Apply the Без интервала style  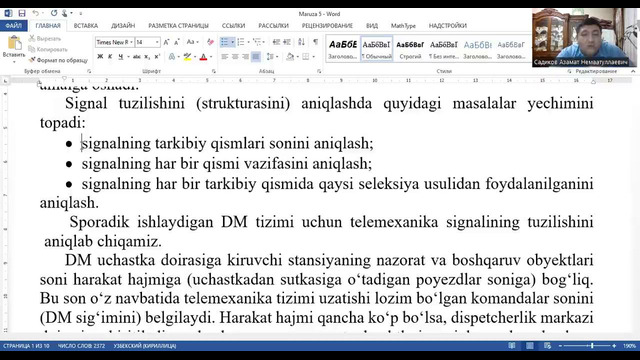(x=444, y=49)
